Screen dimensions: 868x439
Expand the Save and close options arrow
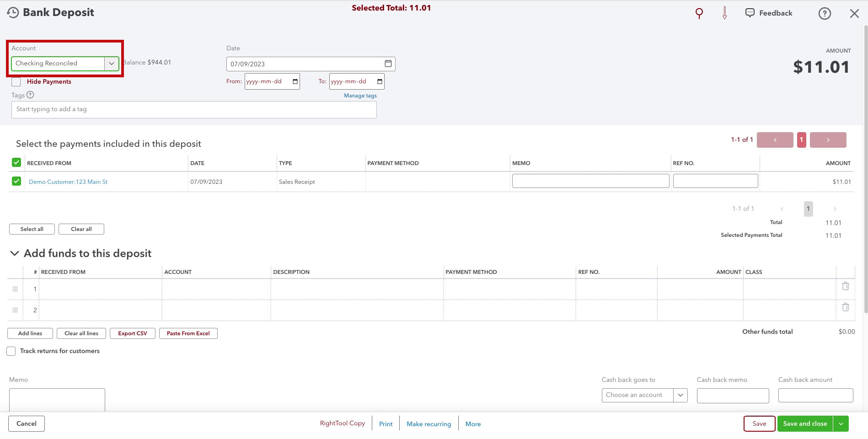[x=841, y=424]
